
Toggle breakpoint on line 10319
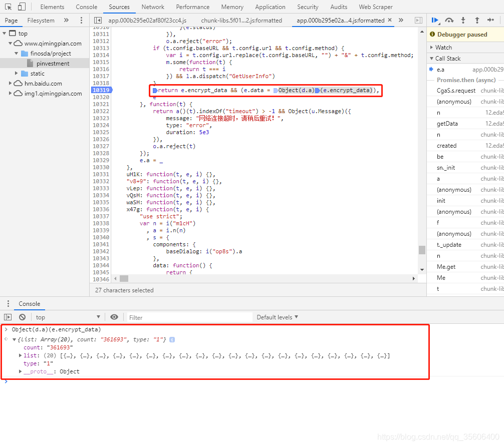pyautogui.click(x=101, y=90)
